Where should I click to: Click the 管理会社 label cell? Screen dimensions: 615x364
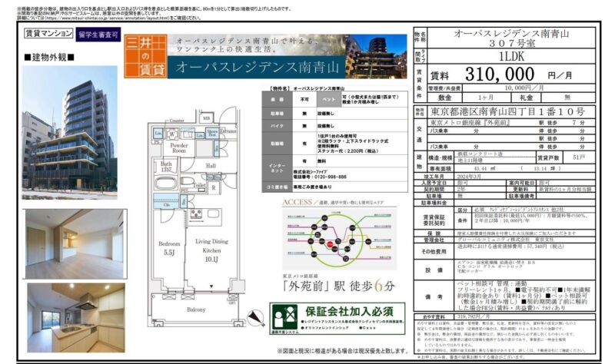(434, 240)
